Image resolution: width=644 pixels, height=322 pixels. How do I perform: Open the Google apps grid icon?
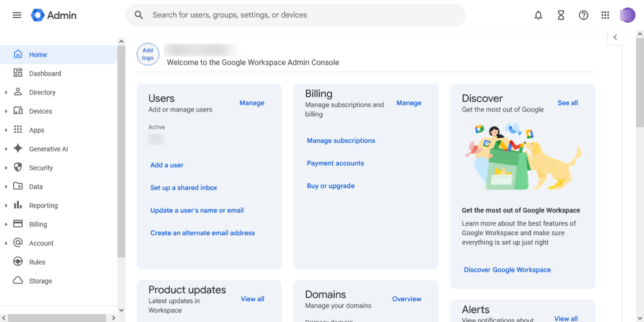[x=605, y=15]
